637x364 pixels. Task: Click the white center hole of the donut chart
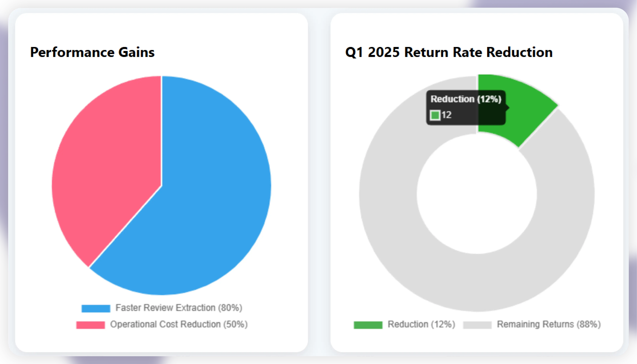(x=477, y=194)
